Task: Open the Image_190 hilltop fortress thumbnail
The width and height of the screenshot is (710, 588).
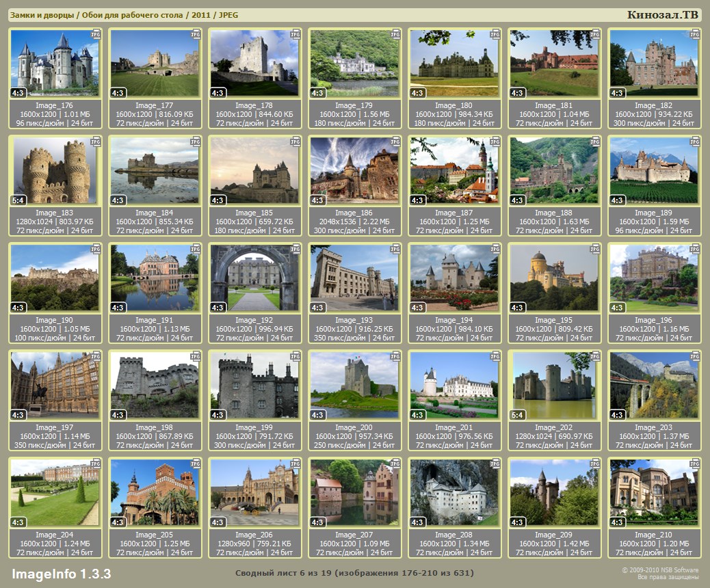Action: click(x=55, y=278)
